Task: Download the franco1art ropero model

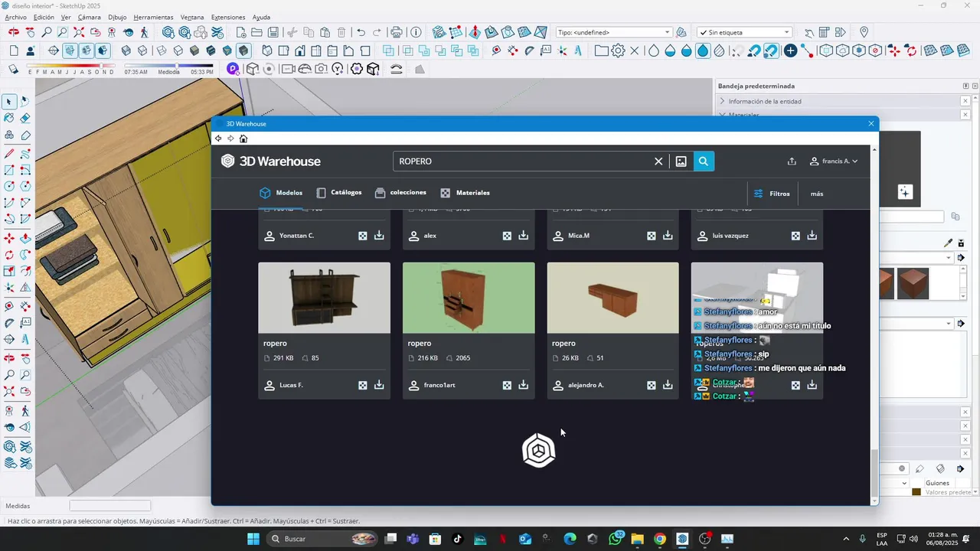Action: tap(524, 385)
